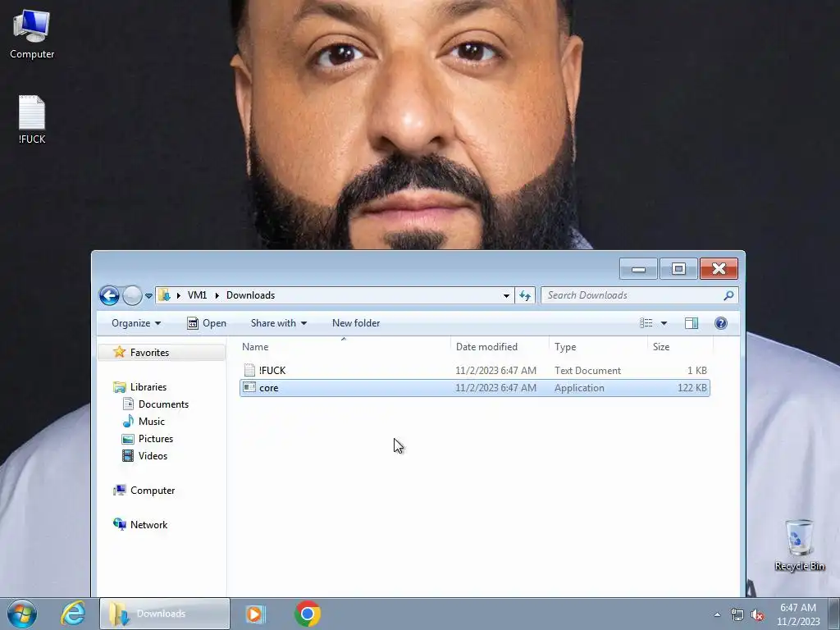The width and height of the screenshot is (840, 630).
Task: Click the network tray icon
Action: click(x=737, y=615)
